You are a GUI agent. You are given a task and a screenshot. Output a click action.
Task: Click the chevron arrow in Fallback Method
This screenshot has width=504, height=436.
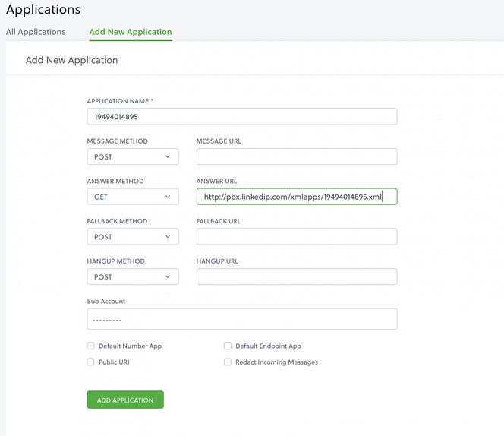coord(168,237)
